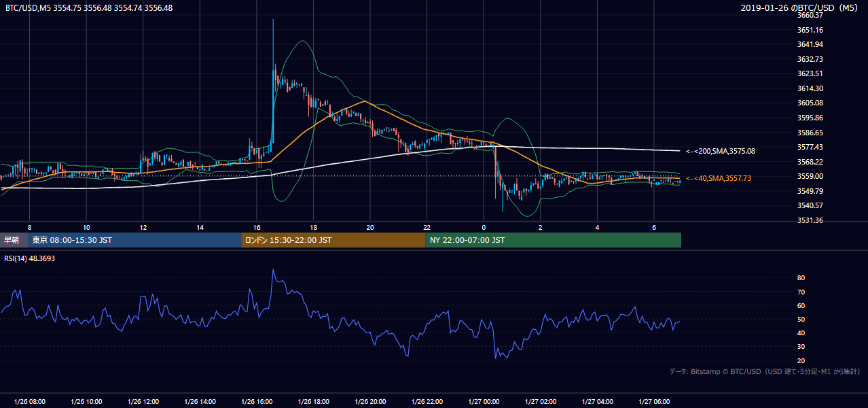This screenshot has width=868, height=408.
Task: Click the RSI 20 level label
Action: 801,360
